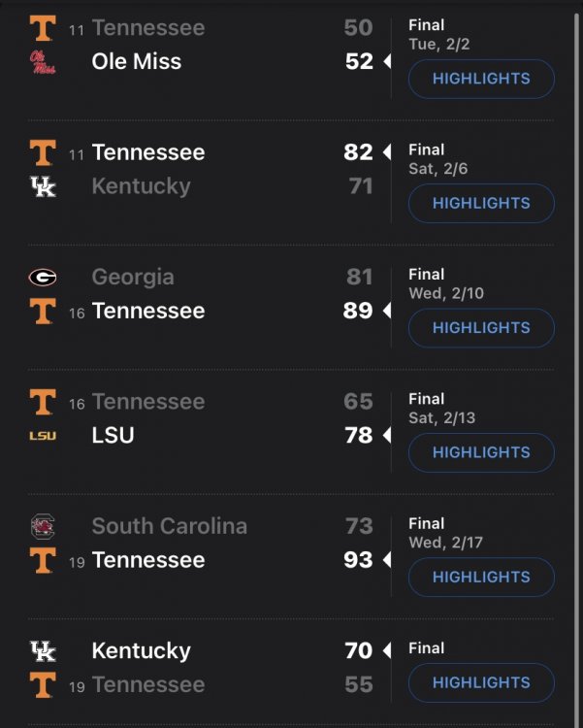Image resolution: width=583 pixels, height=728 pixels.
Task: Click Kentucky's score of 70
Action: [x=358, y=651]
